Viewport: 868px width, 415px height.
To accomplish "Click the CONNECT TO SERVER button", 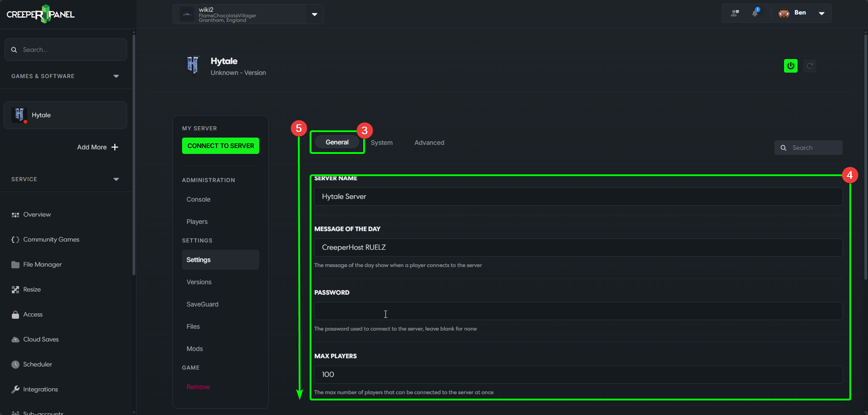I will point(220,145).
